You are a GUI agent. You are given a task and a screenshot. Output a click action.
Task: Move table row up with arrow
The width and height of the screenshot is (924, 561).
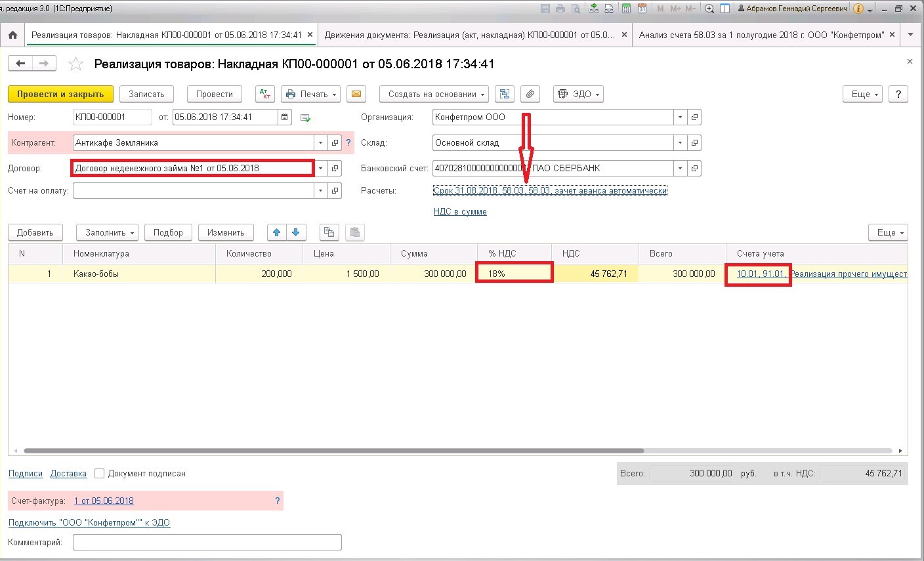[276, 232]
